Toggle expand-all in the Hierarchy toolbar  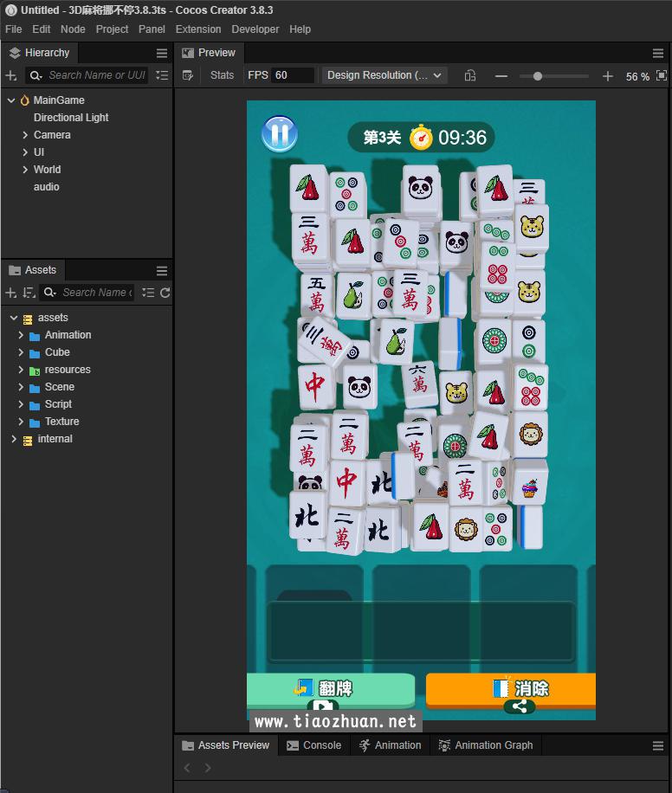(162, 76)
